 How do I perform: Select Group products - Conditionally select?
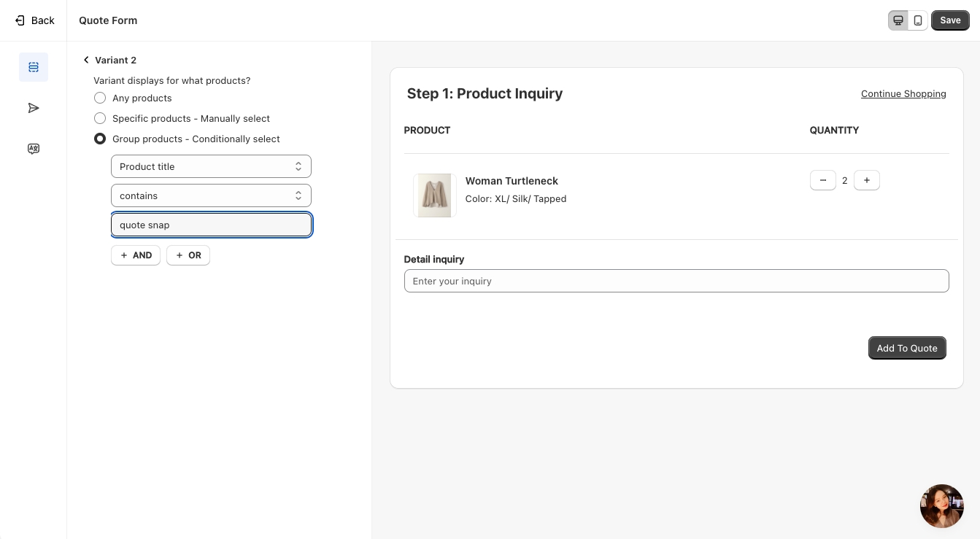click(100, 139)
